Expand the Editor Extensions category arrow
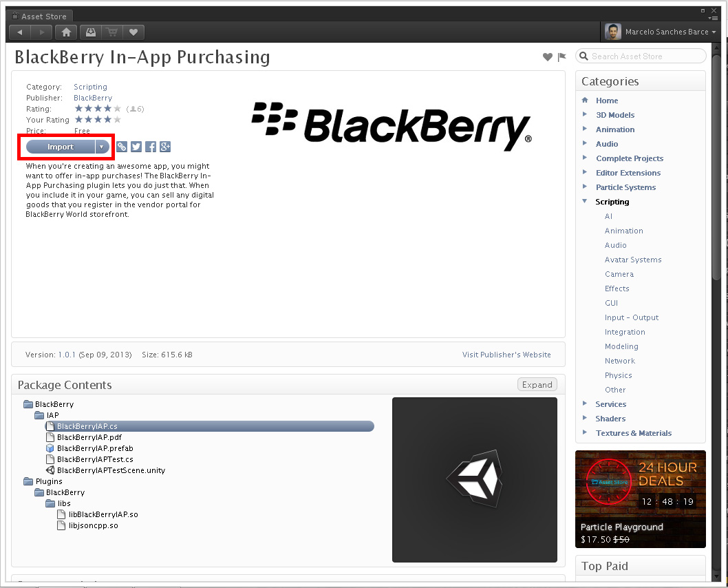Viewport: 728px width, 588px height. (585, 172)
